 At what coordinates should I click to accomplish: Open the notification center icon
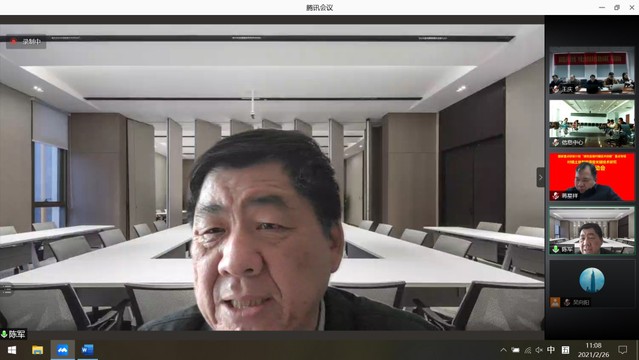(x=622, y=350)
